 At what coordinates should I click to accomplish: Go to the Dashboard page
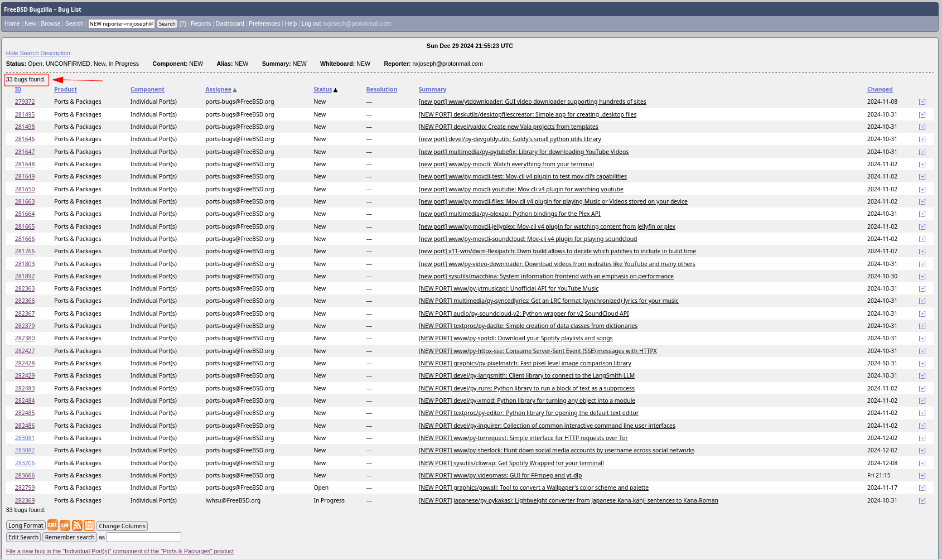pyautogui.click(x=230, y=24)
